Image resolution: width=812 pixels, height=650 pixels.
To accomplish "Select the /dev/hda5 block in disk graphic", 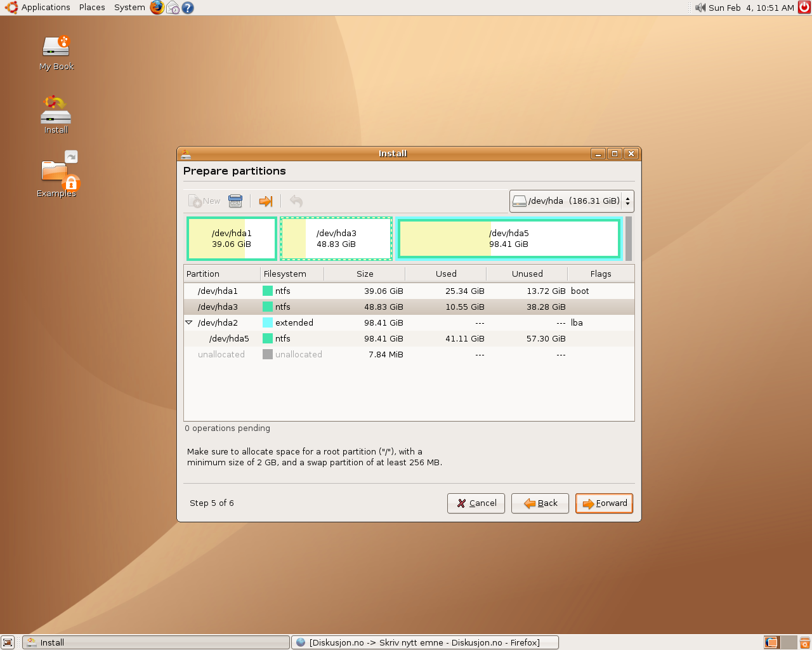I will click(x=509, y=239).
